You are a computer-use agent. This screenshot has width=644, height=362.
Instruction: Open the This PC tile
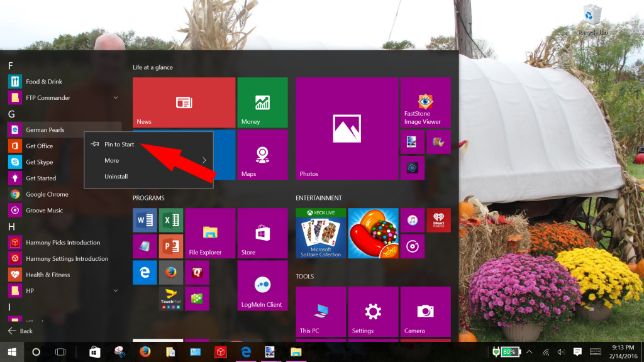click(321, 312)
